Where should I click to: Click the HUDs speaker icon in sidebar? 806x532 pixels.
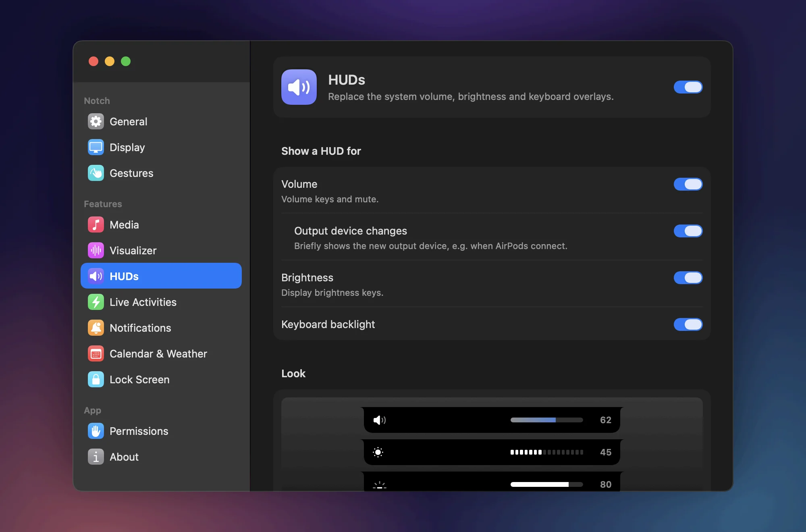coord(96,276)
